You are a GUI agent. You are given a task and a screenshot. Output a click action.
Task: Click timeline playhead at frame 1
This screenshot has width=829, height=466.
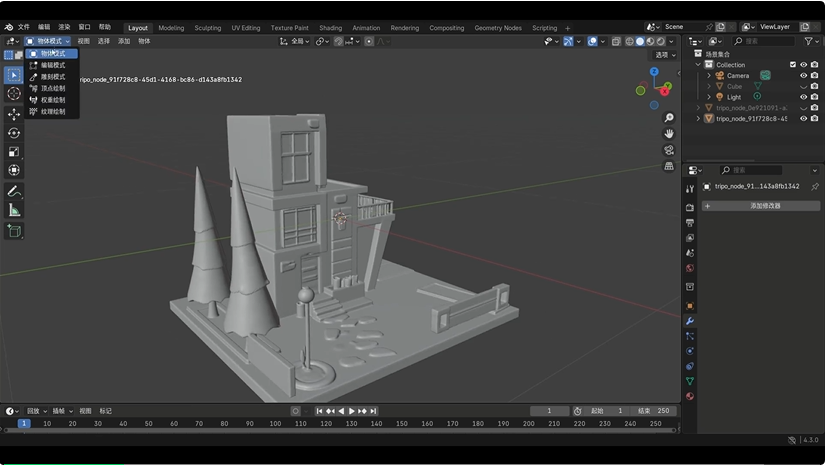pos(24,424)
